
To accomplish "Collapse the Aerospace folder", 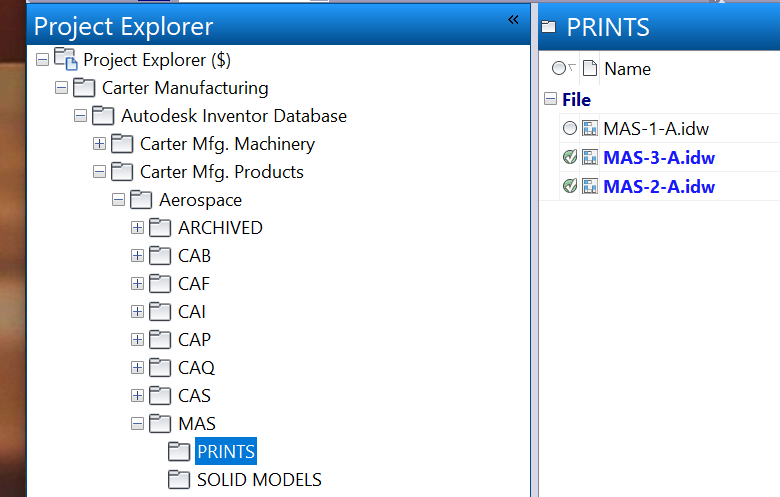I will (x=118, y=200).
